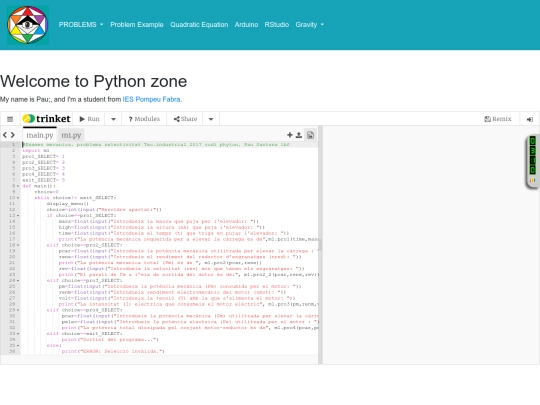Collapse the elif fold at line 18
The width and height of the screenshot is (540, 405).
click(18, 245)
